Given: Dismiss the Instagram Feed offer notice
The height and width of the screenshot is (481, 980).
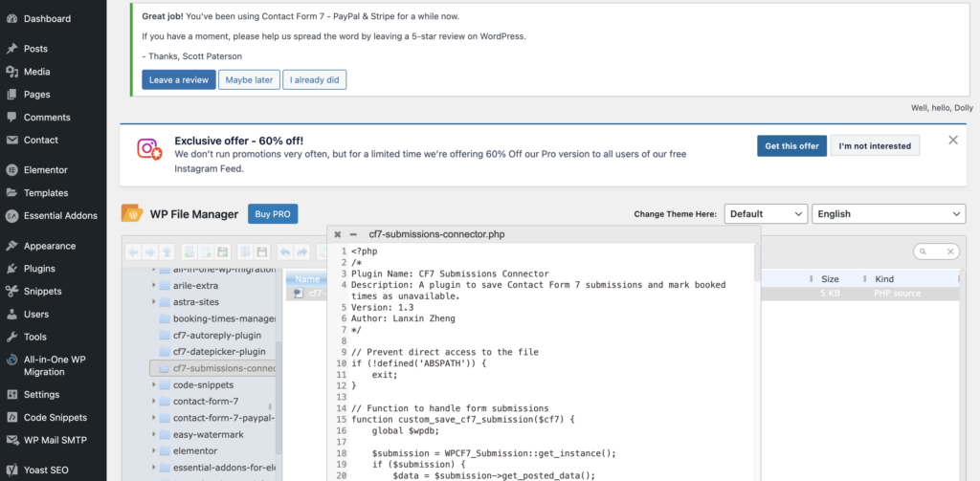Looking at the screenshot, I should pyautogui.click(x=952, y=140).
